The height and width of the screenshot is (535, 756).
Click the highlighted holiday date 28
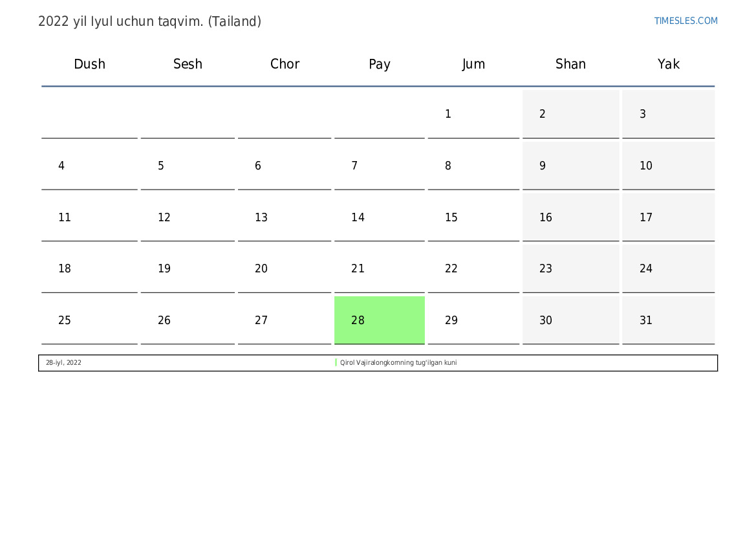pos(379,320)
